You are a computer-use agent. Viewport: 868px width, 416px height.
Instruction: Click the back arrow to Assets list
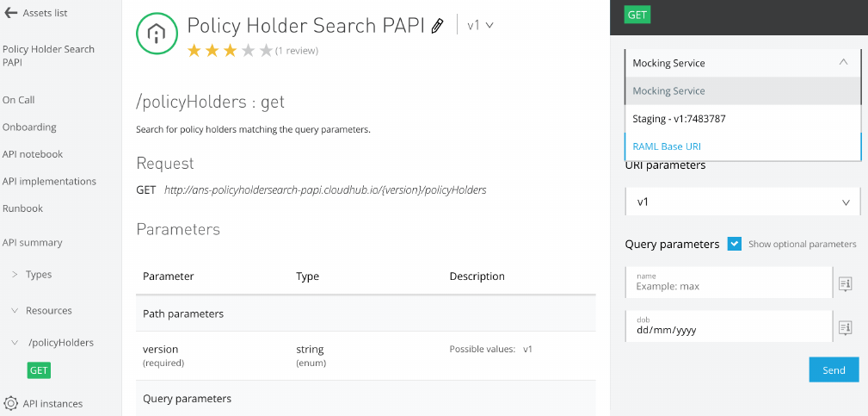[9, 13]
